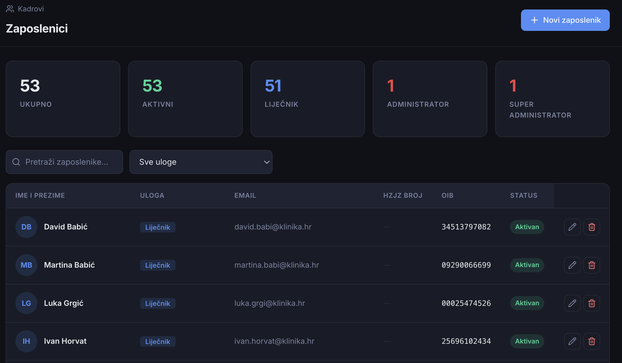Screen dimensions: 622x363
Task: Choose the Liječnik 51 stat card
Action: 307,99
